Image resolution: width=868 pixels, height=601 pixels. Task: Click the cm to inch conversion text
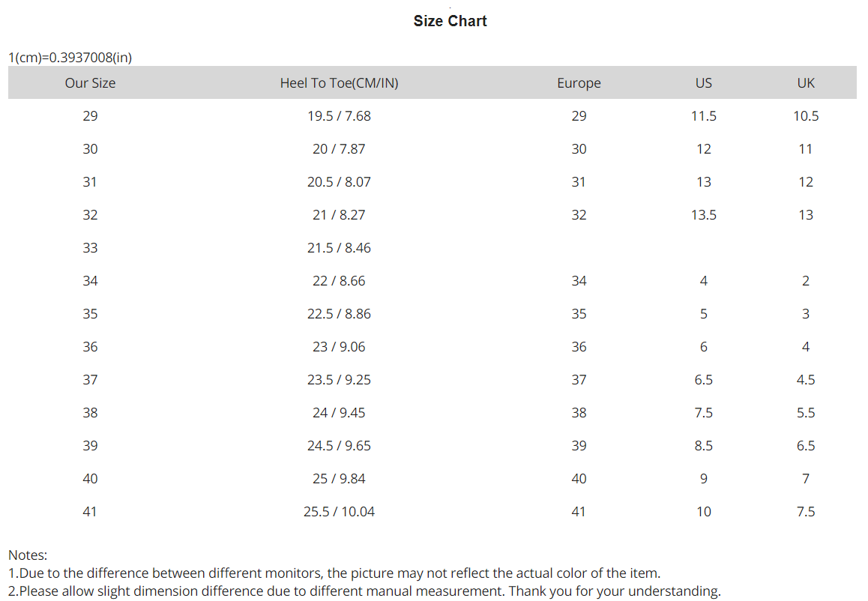(70, 58)
